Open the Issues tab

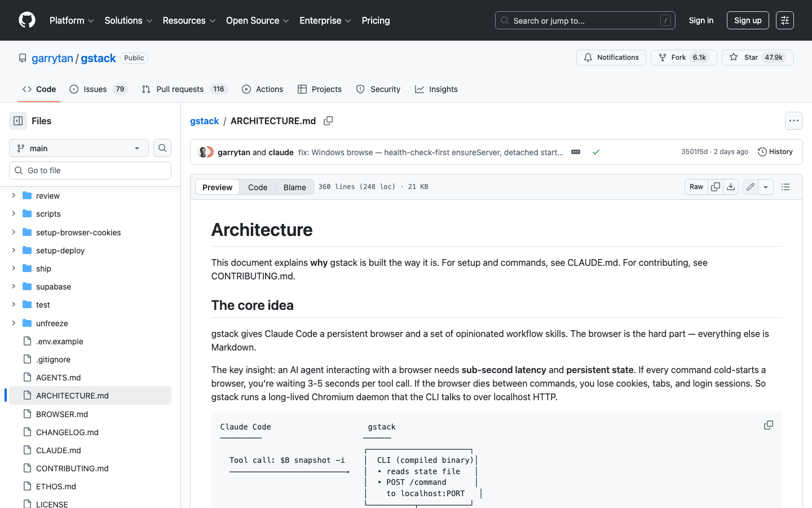coord(99,89)
